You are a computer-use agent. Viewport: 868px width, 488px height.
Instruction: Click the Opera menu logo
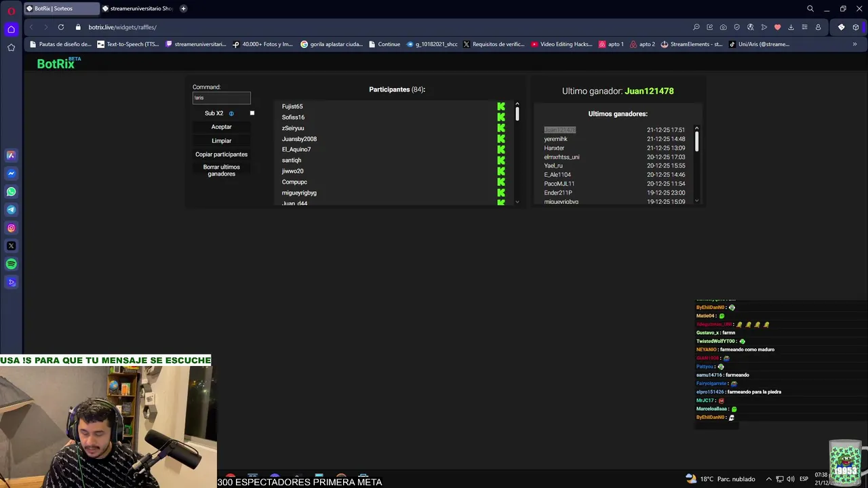coord(11,11)
